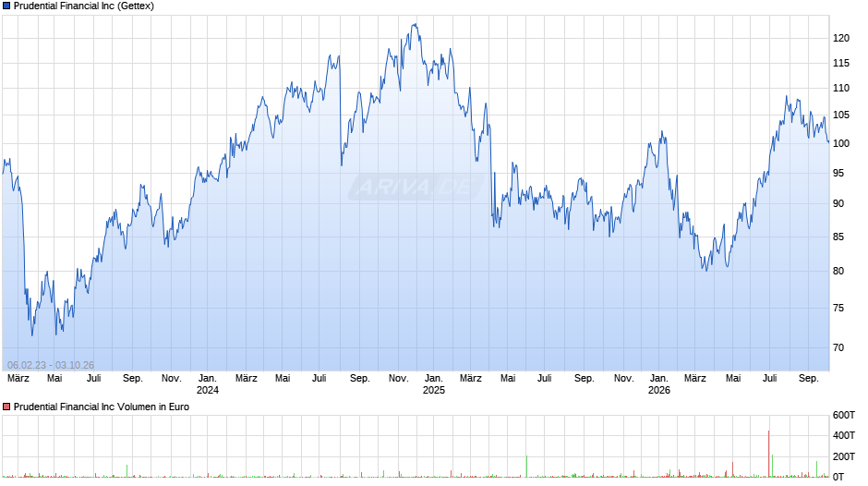Click the 0T volume axis label

(x=838, y=477)
